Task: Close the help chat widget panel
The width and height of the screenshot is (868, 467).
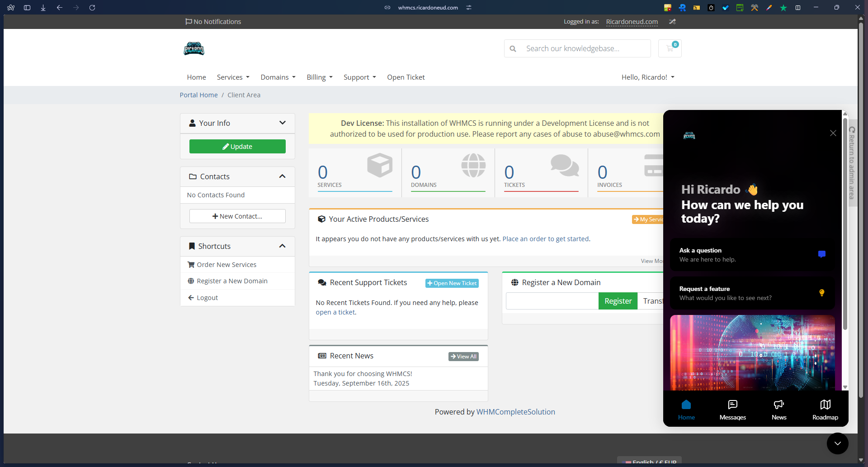Action: point(833,133)
